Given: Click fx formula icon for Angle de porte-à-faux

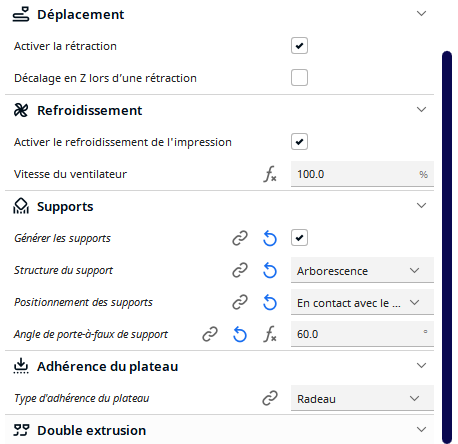Looking at the screenshot, I should [270, 334].
